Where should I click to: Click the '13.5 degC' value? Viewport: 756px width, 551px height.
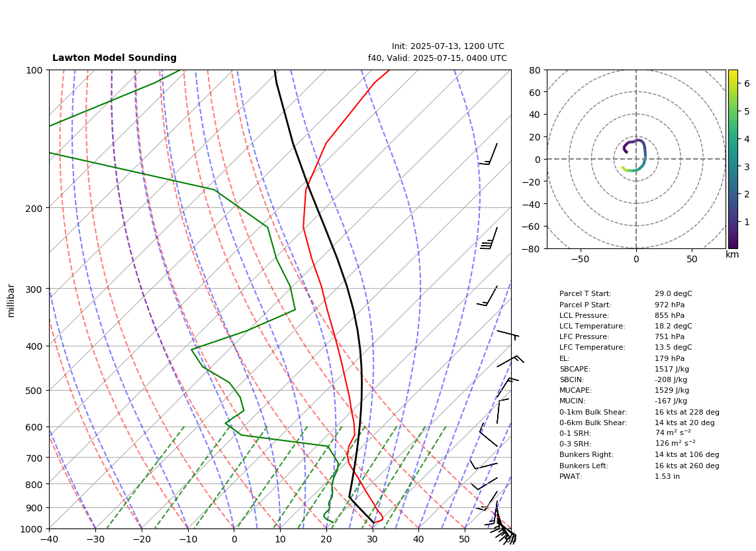pos(673,347)
